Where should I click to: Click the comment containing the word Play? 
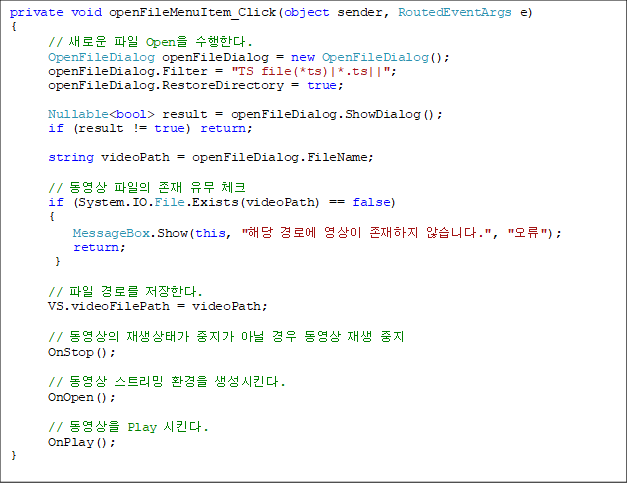tap(128, 427)
